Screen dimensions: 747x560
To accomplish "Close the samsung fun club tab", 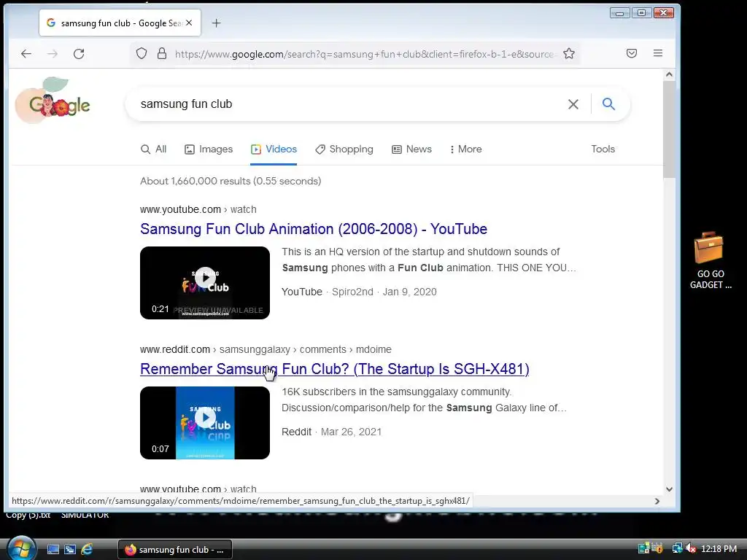I will click(x=189, y=23).
